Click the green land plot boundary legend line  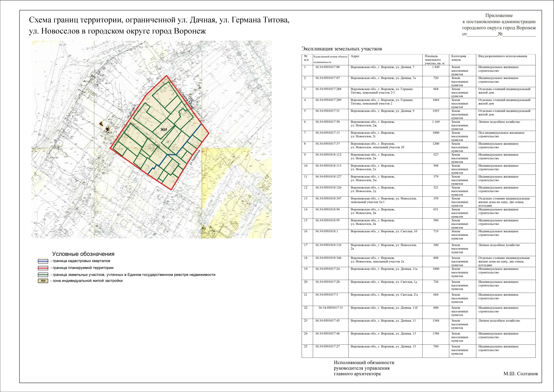point(43,275)
